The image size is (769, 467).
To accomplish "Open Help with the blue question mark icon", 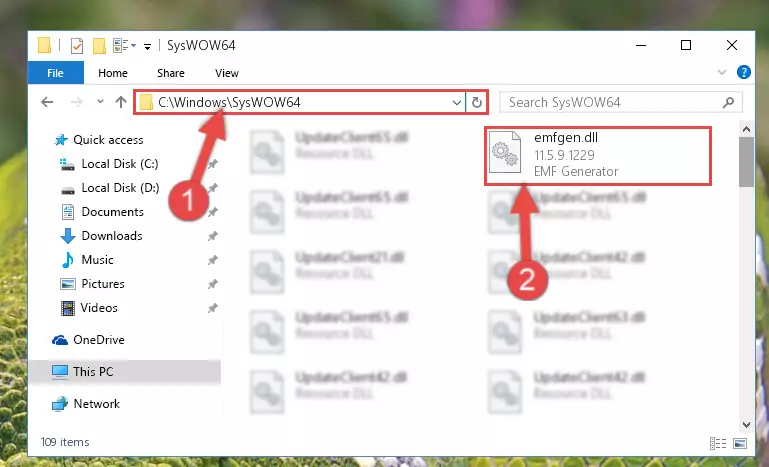I will (x=743, y=73).
